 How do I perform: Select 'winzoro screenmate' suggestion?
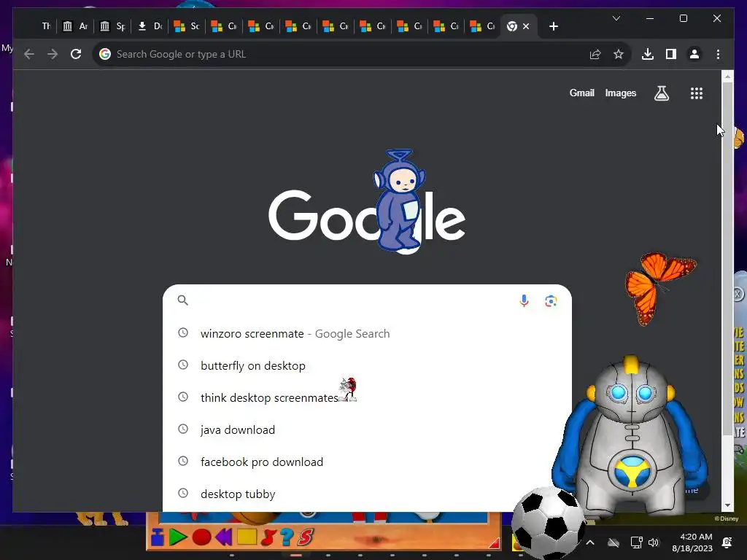[367, 334]
